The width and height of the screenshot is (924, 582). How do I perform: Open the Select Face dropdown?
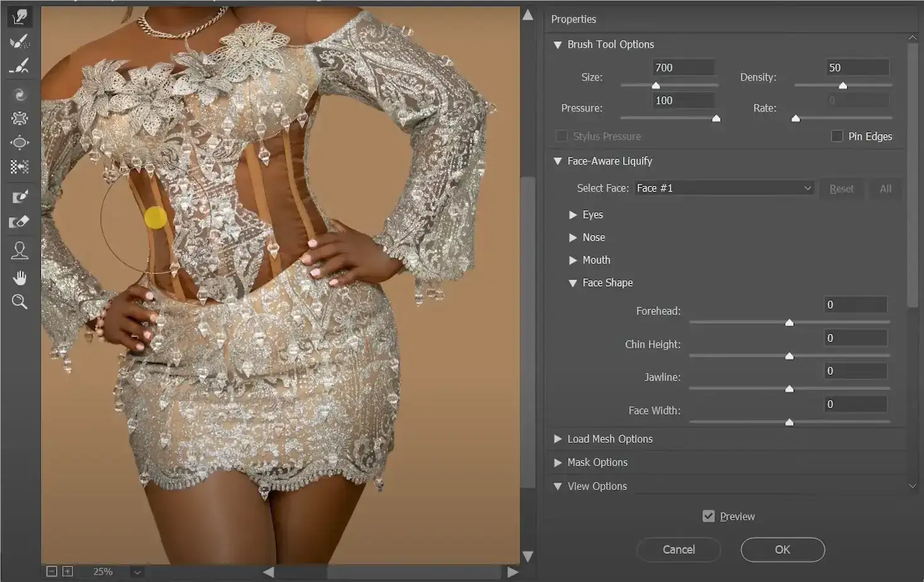tap(724, 188)
